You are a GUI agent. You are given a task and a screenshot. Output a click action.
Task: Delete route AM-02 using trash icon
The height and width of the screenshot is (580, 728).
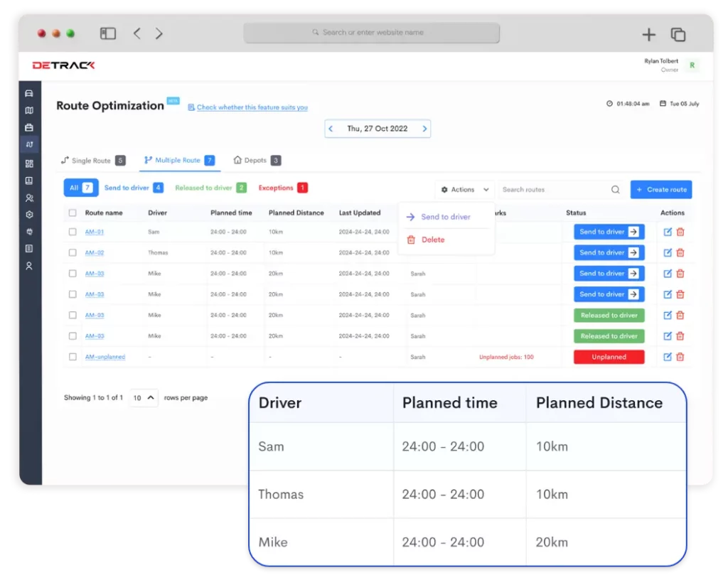680,252
